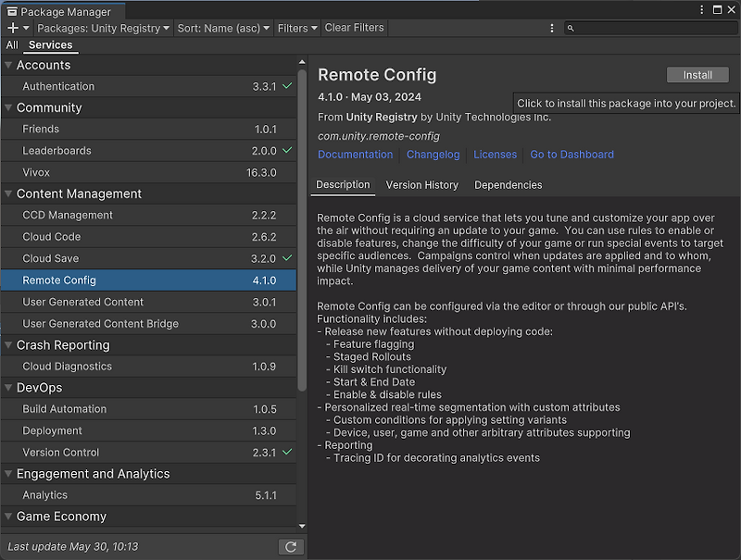
Task: Click the ellipsis icon left of the search bar
Action: (x=552, y=28)
